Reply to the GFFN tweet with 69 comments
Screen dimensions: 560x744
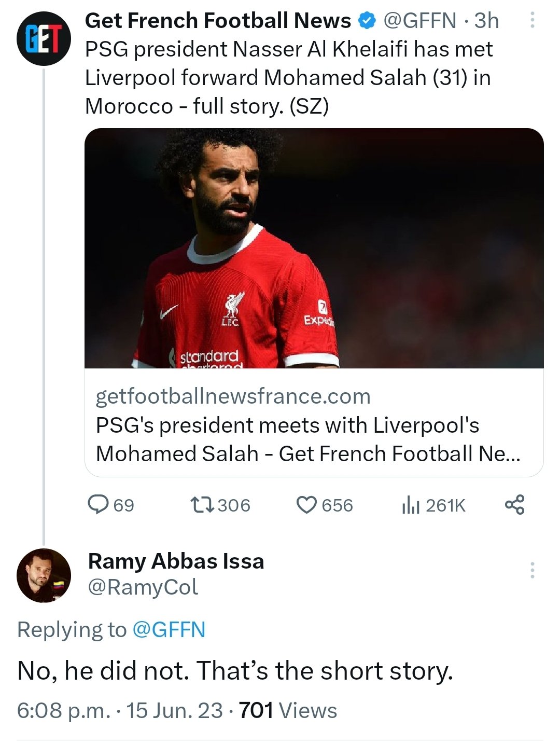click(98, 504)
